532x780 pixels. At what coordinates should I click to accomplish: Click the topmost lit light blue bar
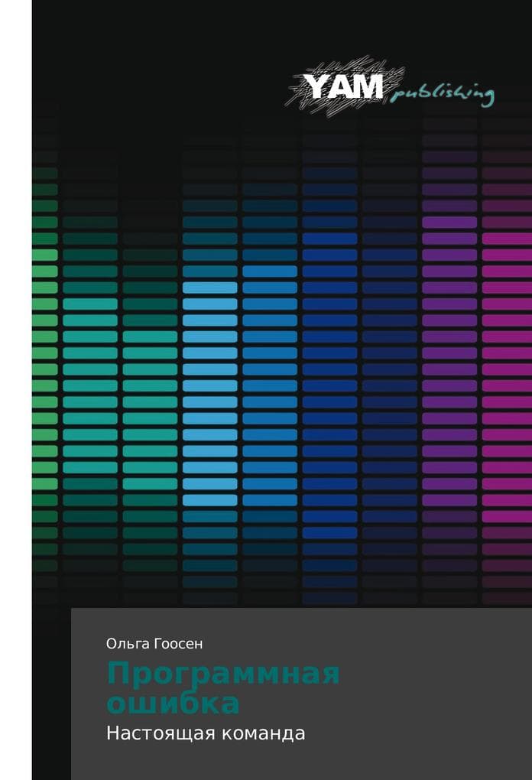pyautogui.click(x=209, y=288)
